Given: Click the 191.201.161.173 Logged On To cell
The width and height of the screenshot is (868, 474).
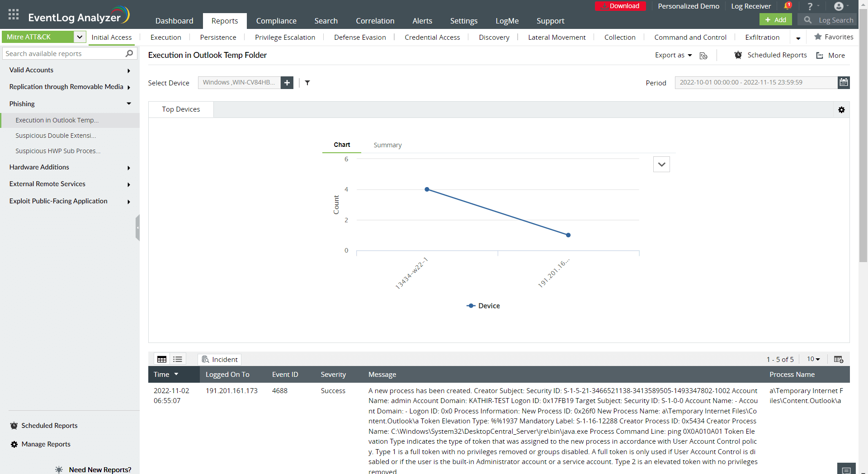Looking at the screenshot, I should point(231,391).
